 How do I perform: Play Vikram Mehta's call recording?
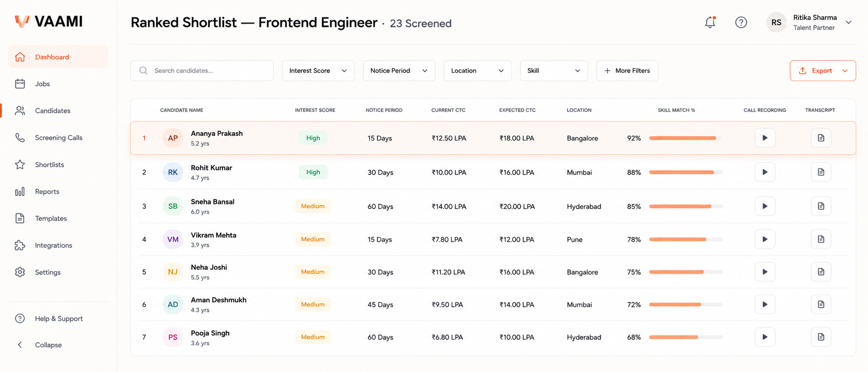click(x=765, y=239)
